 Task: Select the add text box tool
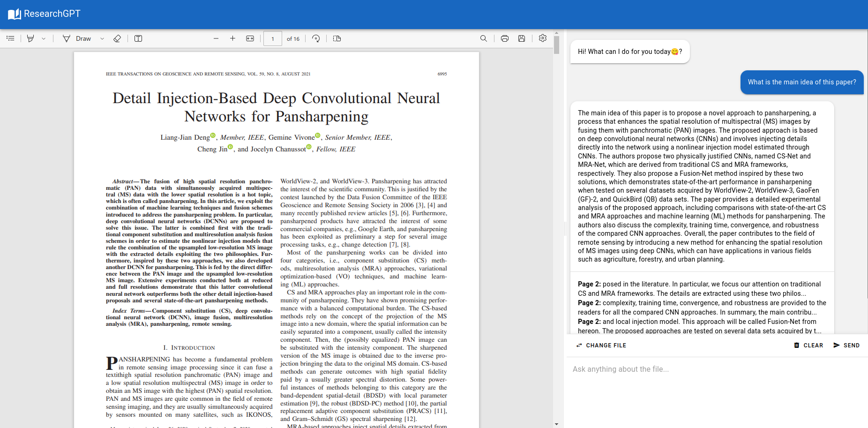click(138, 38)
